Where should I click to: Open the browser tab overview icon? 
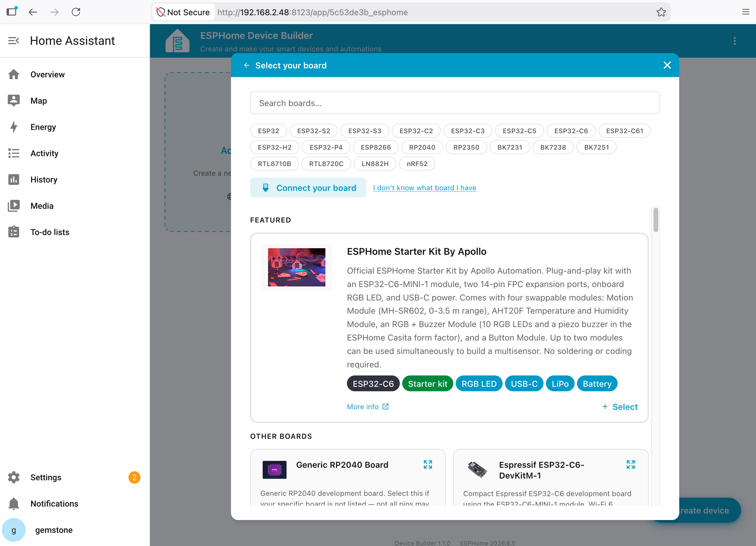pyautogui.click(x=12, y=12)
